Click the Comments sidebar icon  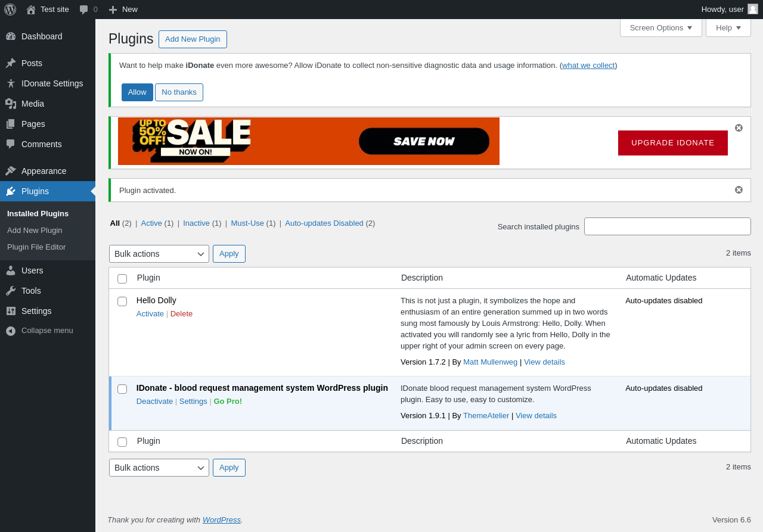pyautogui.click(x=11, y=144)
